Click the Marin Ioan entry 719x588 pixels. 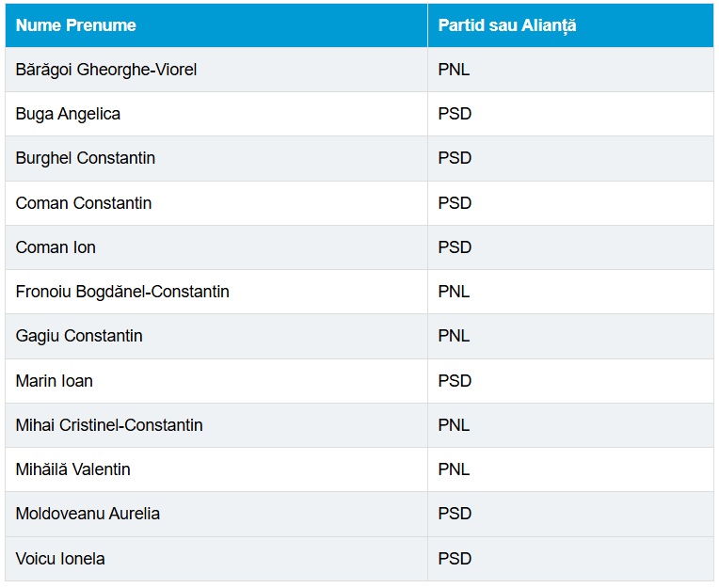(x=55, y=381)
